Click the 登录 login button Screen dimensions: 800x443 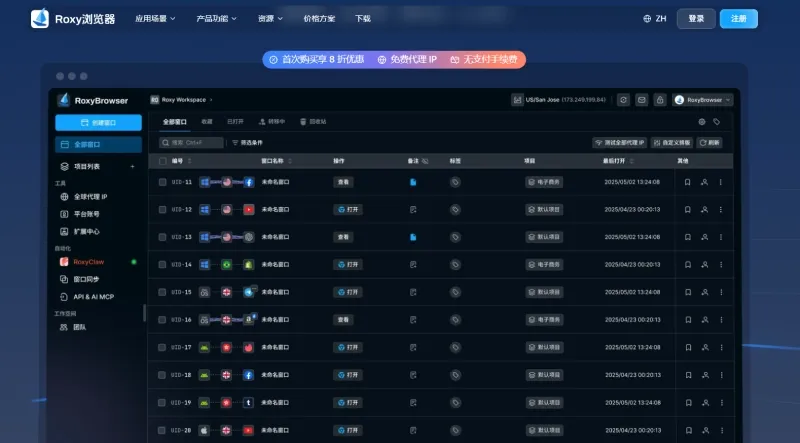pyautogui.click(x=696, y=18)
